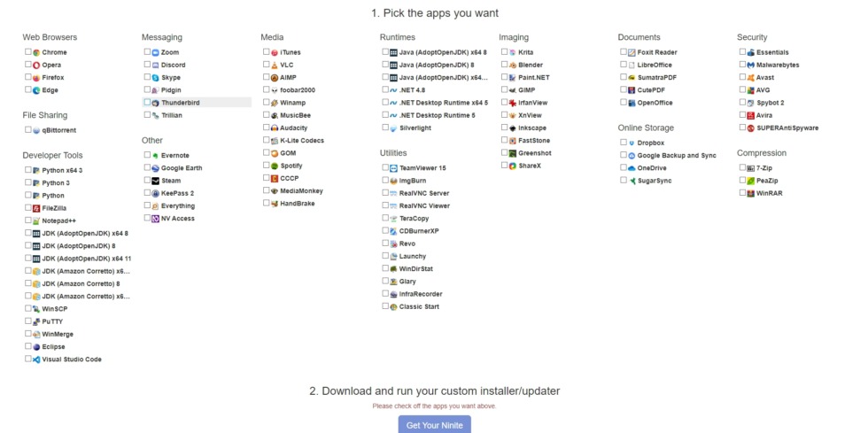Click the Steam icon
Viewport: 868px width, 433px height.
(x=156, y=181)
